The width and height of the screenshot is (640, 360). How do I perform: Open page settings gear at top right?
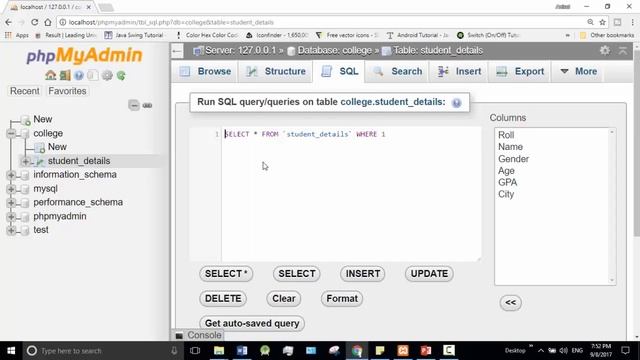point(605,51)
